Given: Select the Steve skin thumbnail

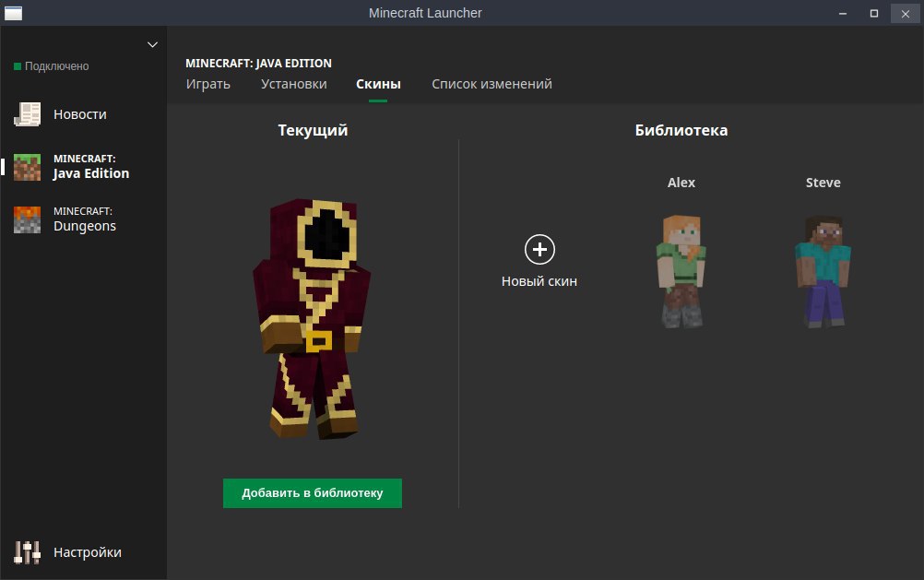Looking at the screenshot, I should point(823,271).
